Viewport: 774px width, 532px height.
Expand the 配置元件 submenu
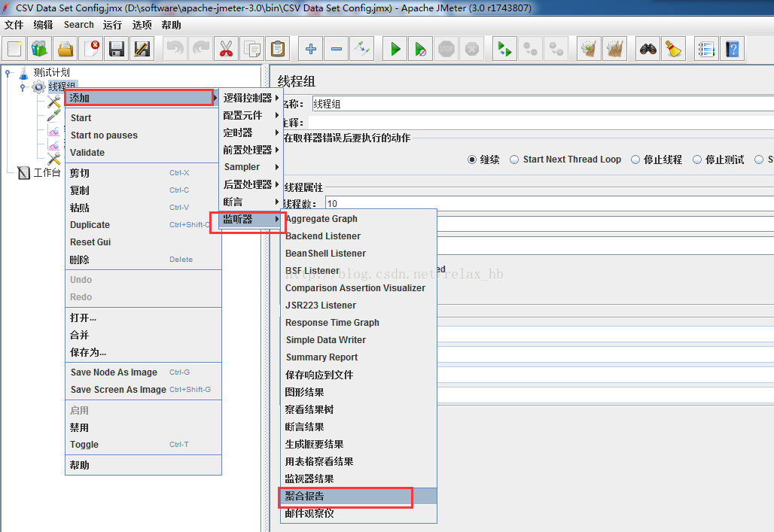click(x=251, y=115)
